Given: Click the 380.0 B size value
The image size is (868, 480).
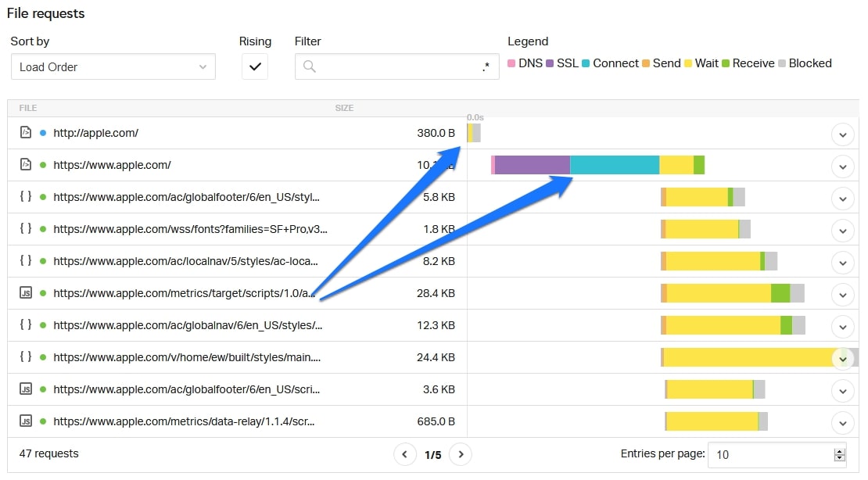Looking at the screenshot, I should coord(436,133).
